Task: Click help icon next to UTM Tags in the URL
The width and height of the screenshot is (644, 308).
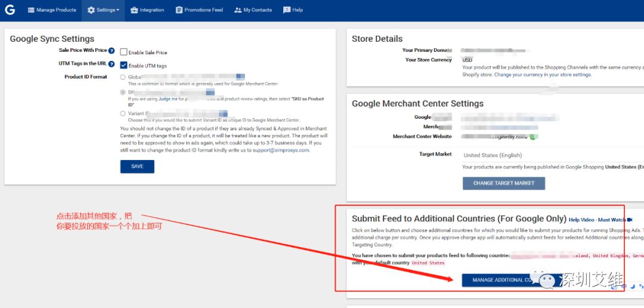Action: 112,64
